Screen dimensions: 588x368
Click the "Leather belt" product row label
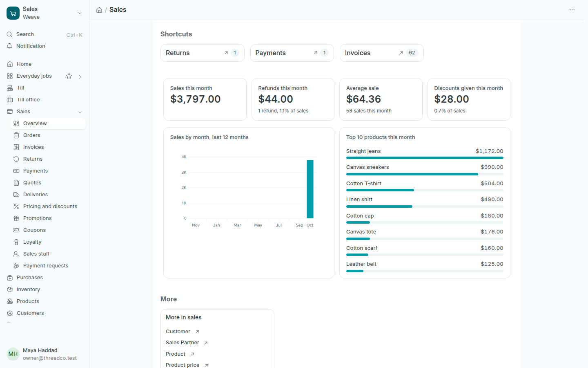361,264
